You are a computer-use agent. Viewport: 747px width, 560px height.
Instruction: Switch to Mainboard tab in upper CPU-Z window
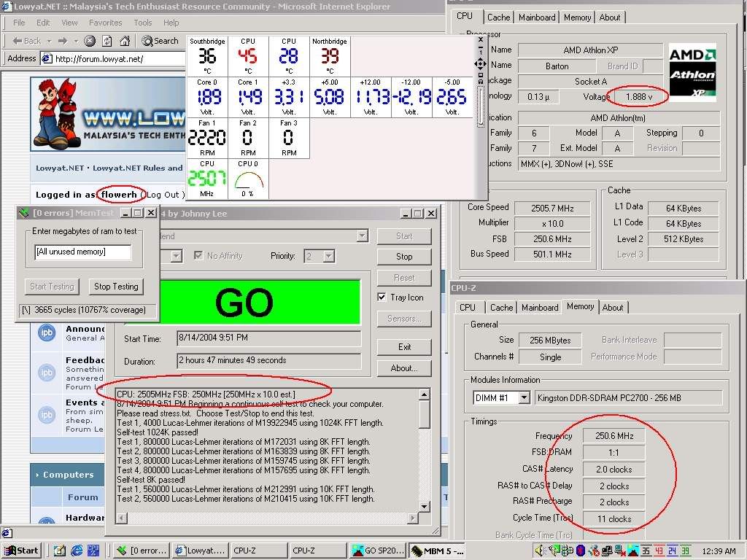pyautogui.click(x=537, y=17)
